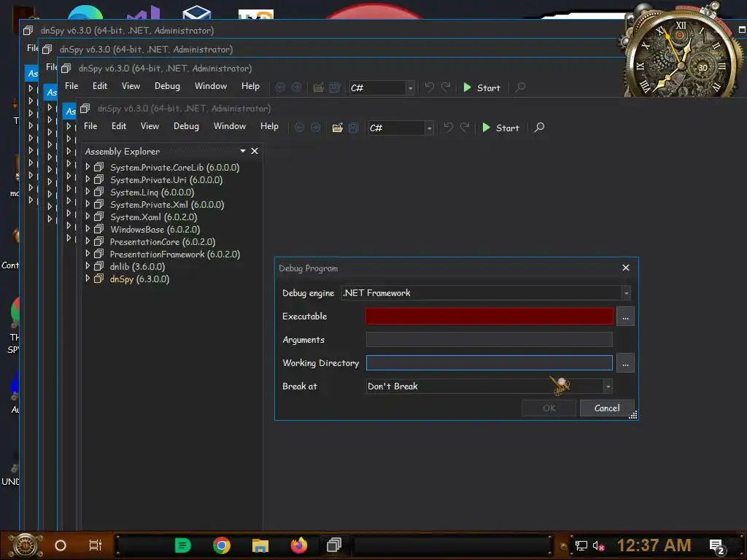Click the search magnifier icon in front toolbar
This screenshot has width=747, height=560.
point(539,127)
